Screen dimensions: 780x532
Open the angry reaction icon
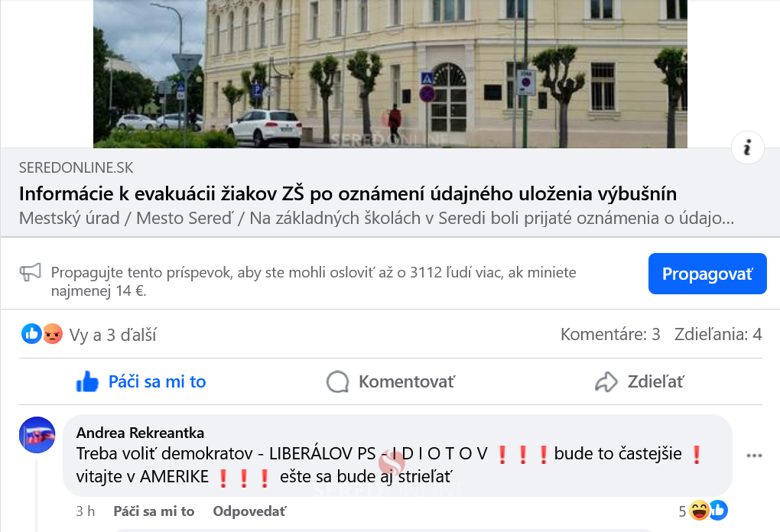coord(52,333)
